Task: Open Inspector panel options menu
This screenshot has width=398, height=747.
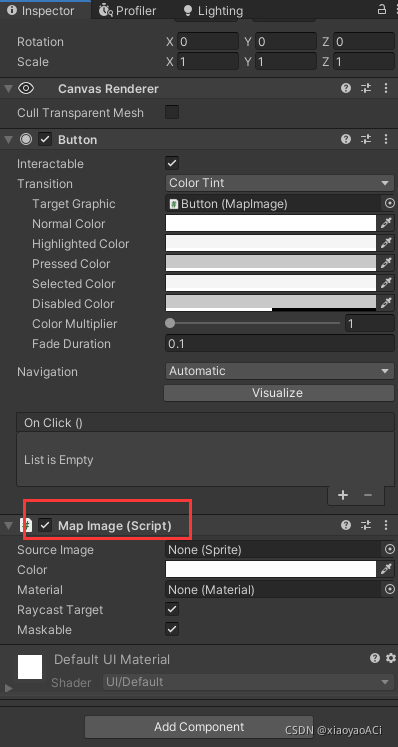Action: tap(396, 10)
